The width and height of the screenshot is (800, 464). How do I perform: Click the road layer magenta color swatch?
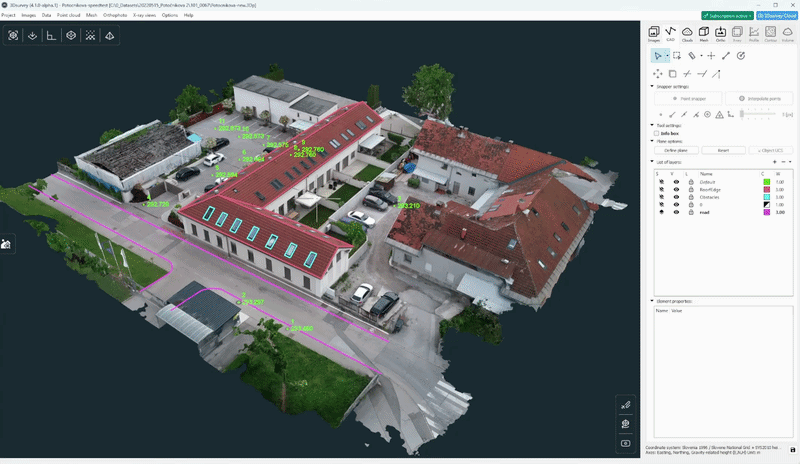[766, 213]
